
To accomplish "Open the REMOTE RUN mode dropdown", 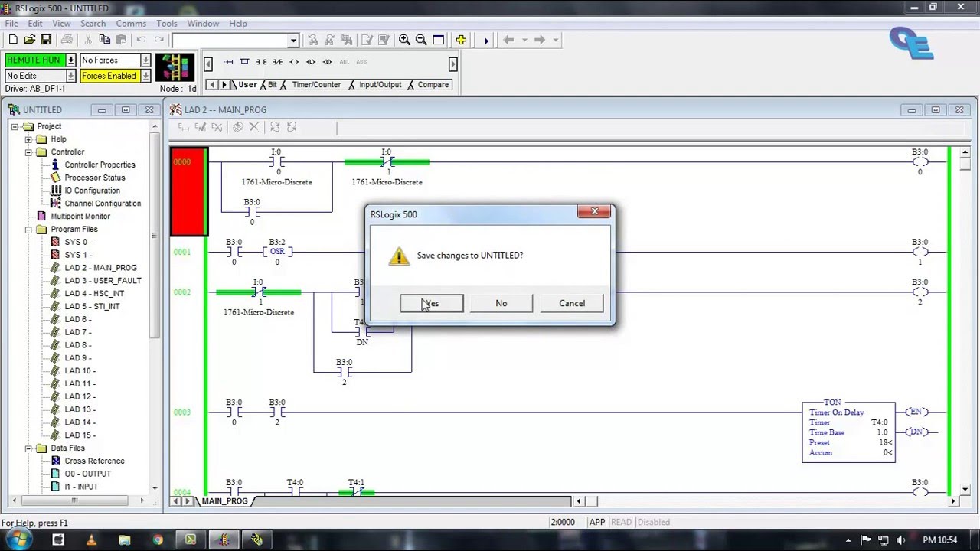I will click(x=70, y=60).
